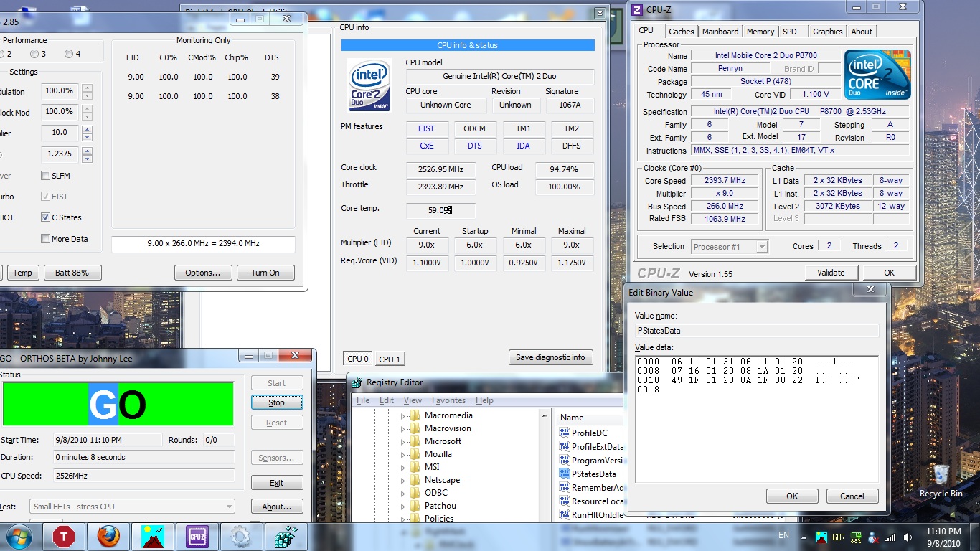Viewport: 980px width, 551px height.
Task: Expand the Microsoft registry key
Action: [x=403, y=442]
